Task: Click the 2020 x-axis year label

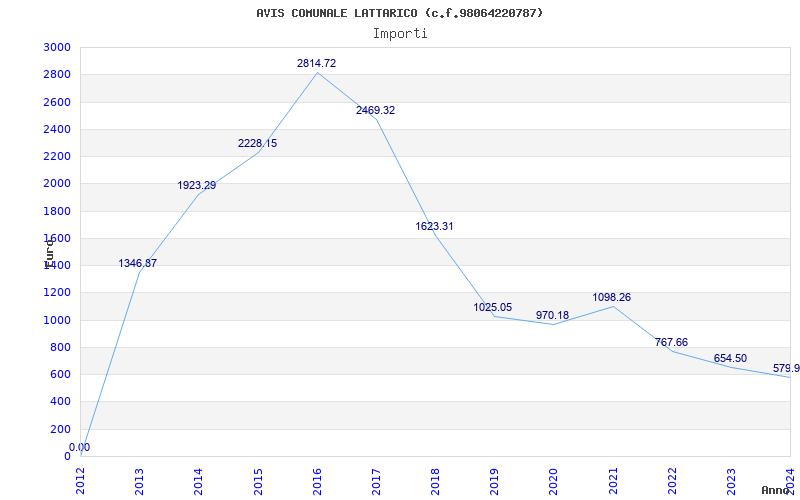Action: pyautogui.click(x=554, y=482)
